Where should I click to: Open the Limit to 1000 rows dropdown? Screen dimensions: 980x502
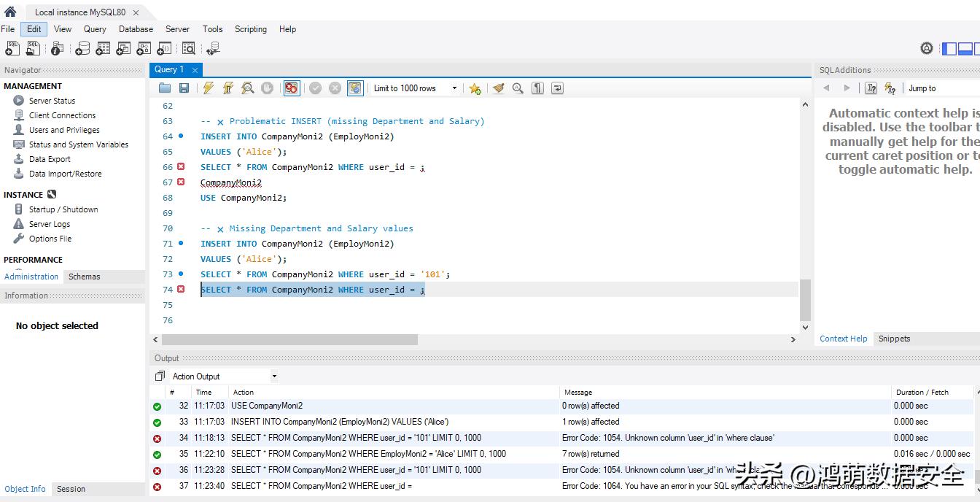(x=415, y=88)
